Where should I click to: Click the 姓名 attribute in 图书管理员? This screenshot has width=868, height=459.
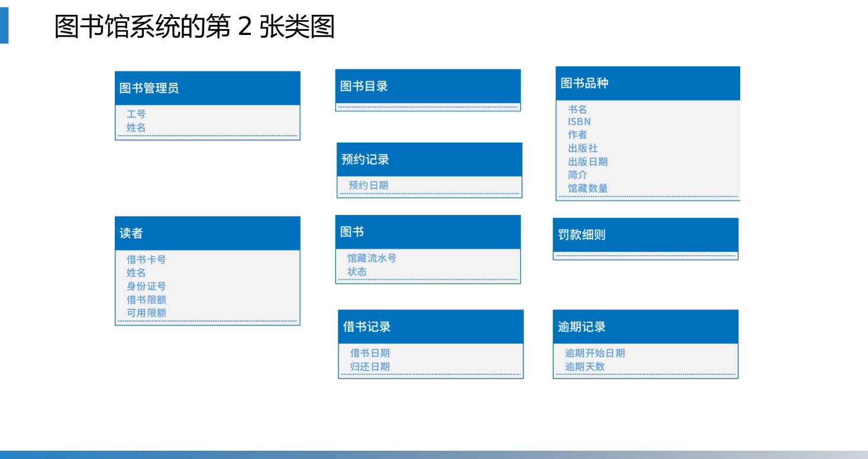(x=136, y=127)
